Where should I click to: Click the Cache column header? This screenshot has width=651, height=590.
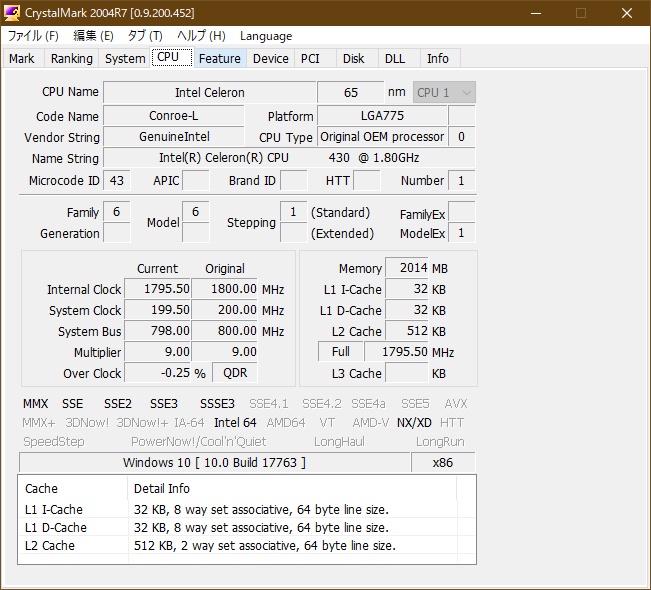[x=73, y=488]
